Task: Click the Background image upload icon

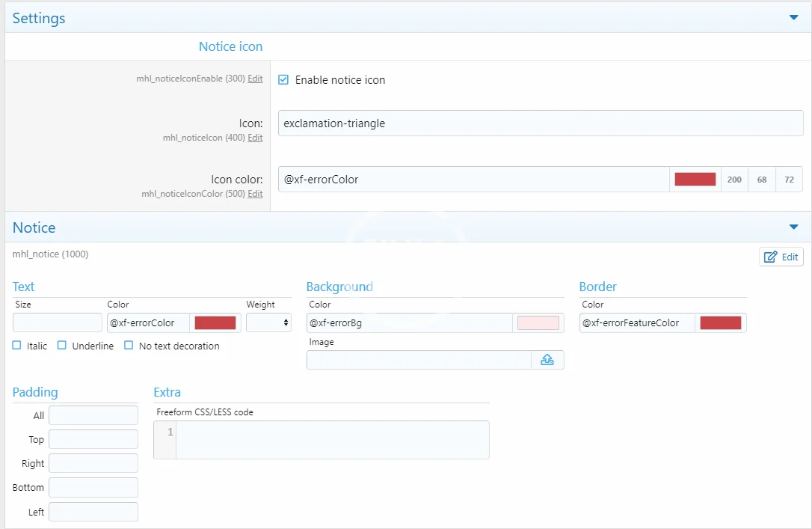Action: click(x=547, y=360)
